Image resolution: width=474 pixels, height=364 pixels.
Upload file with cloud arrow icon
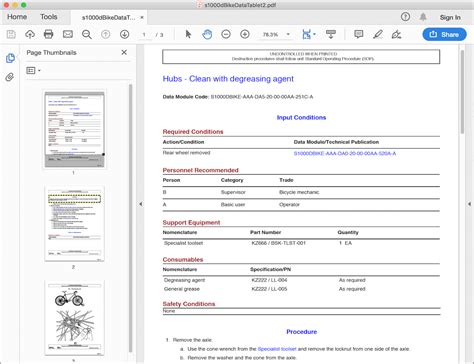tap(30, 34)
